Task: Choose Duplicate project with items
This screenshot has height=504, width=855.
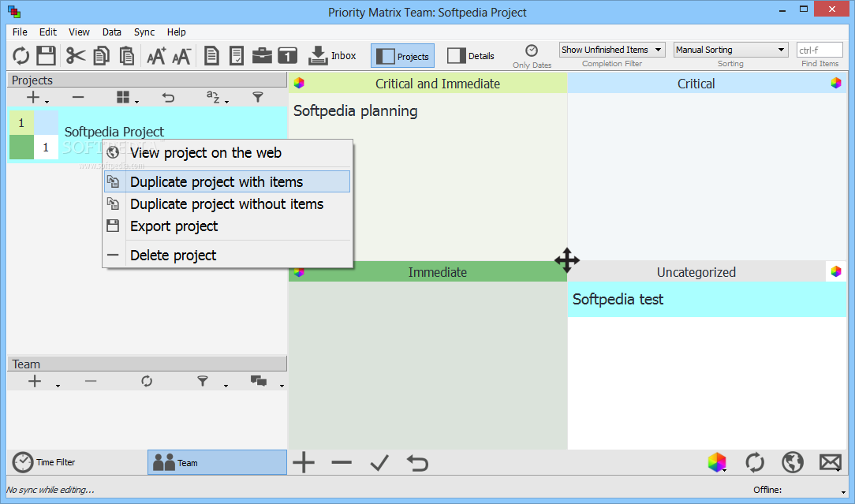Action: coord(227,181)
